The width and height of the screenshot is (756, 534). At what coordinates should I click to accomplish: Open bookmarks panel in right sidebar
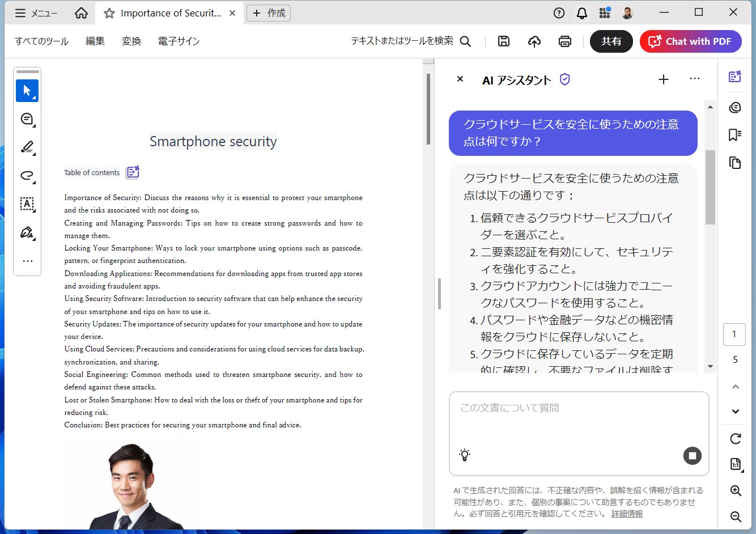[735, 135]
